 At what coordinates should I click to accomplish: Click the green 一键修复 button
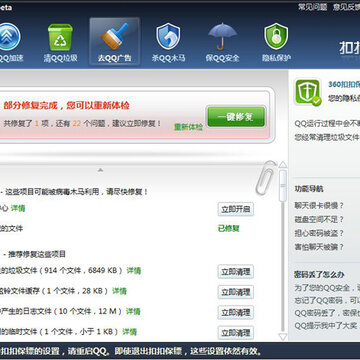(236, 117)
